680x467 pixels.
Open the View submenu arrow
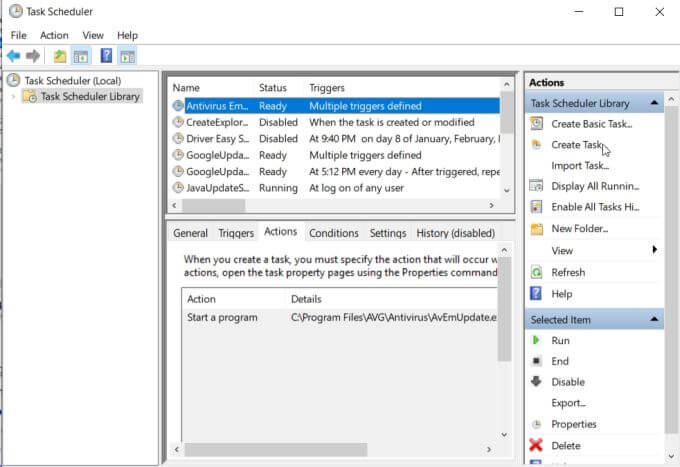654,250
